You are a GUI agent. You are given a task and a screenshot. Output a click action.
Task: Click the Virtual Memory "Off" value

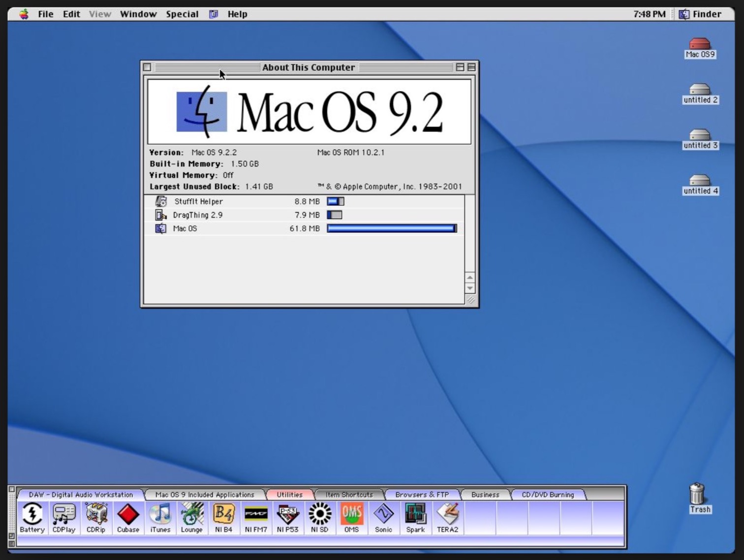coord(228,175)
